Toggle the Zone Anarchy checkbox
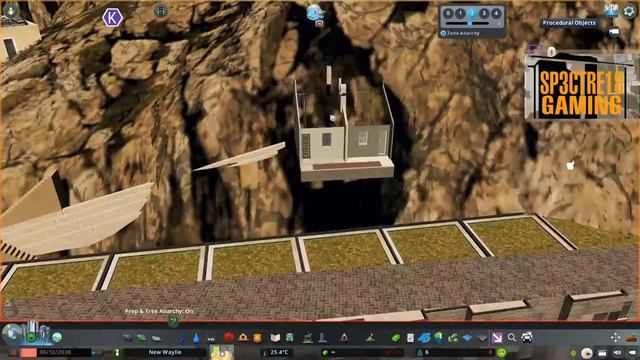This screenshot has height=360, width=640. point(443,33)
